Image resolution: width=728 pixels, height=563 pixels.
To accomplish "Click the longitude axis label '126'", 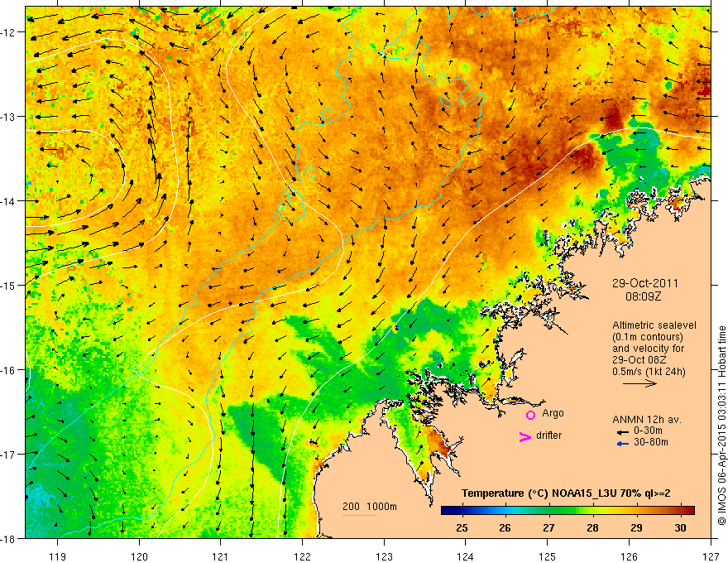I will 629,556.
